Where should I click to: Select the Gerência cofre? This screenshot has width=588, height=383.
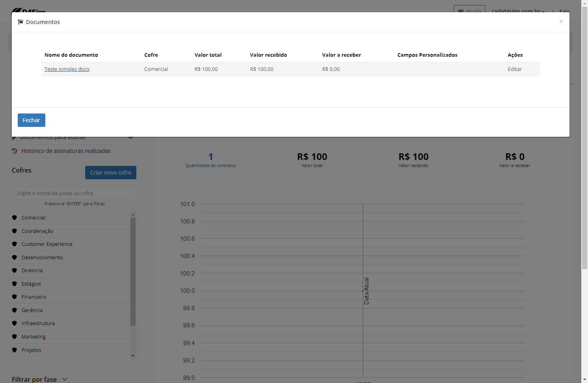pyautogui.click(x=32, y=310)
